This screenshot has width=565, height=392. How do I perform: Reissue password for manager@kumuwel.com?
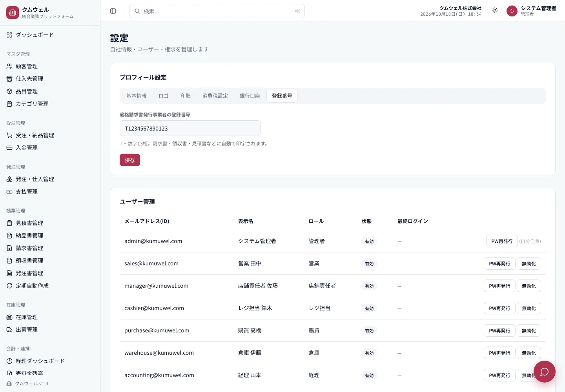point(499,286)
